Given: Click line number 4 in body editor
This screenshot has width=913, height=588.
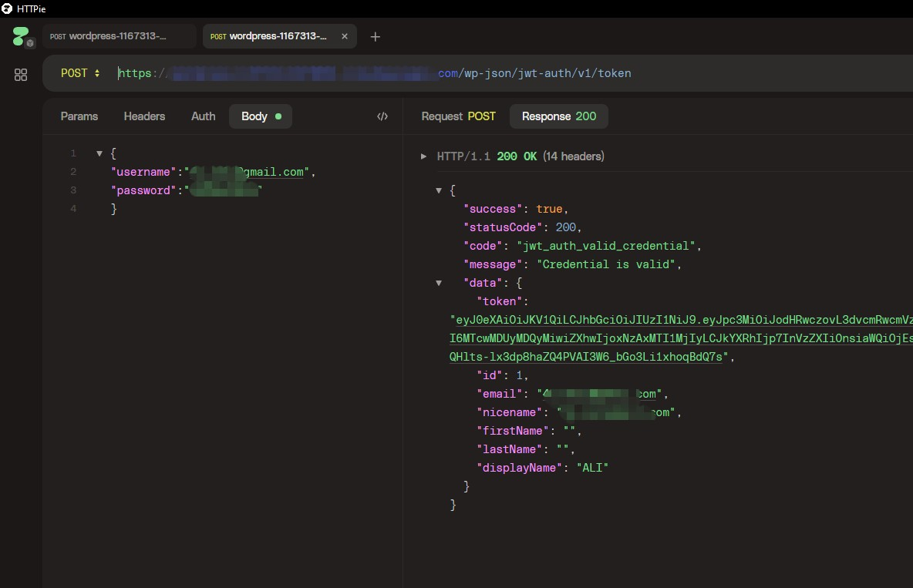Looking at the screenshot, I should 73,208.
